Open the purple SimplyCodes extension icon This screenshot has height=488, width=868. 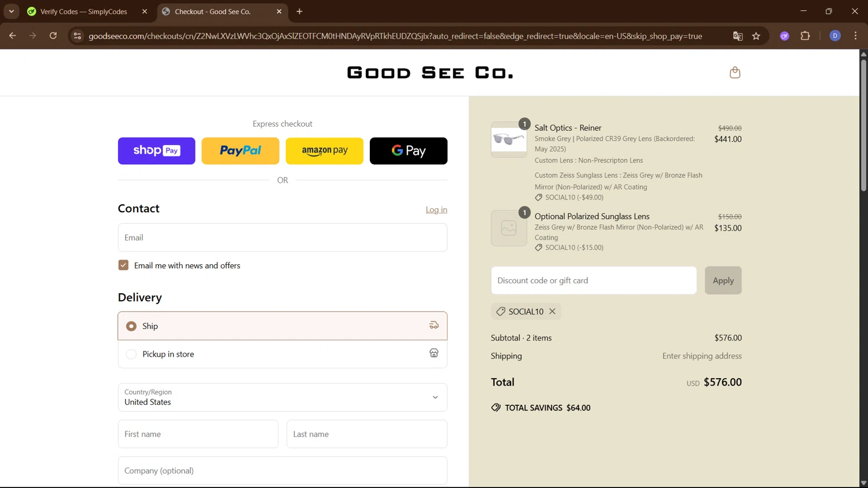click(785, 36)
